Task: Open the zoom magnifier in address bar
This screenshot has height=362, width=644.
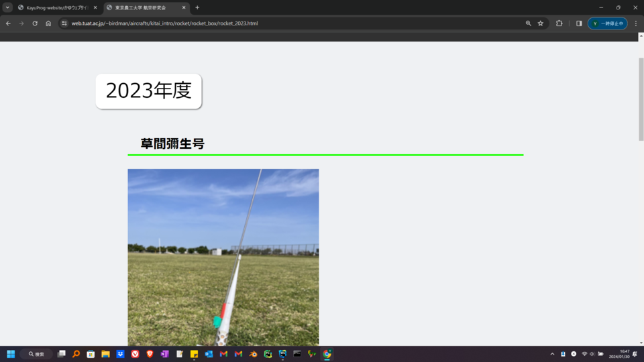Action: pos(529,23)
